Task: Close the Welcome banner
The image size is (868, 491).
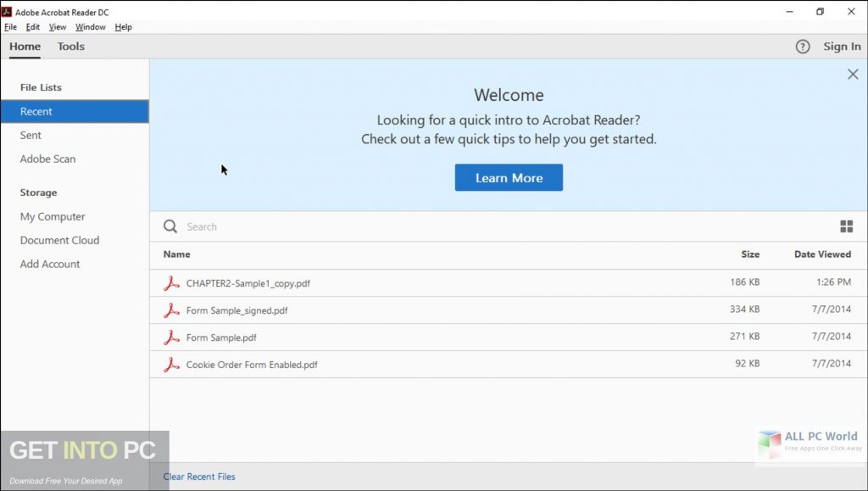Action: (853, 74)
